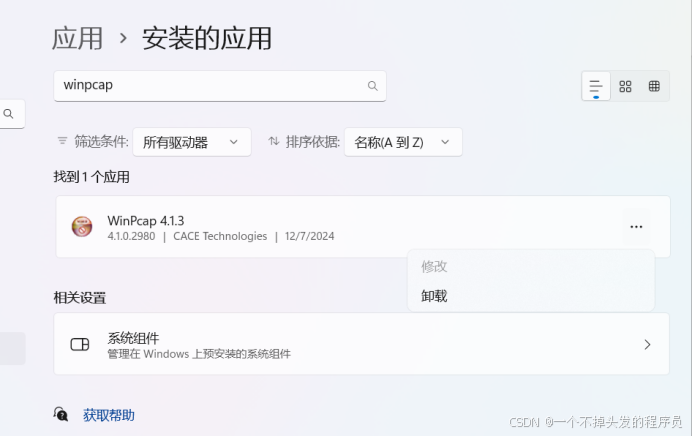The height and width of the screenshot is (436, 692).
Task: Click the WinPcap application icon
Action: [x=82, y=226]
